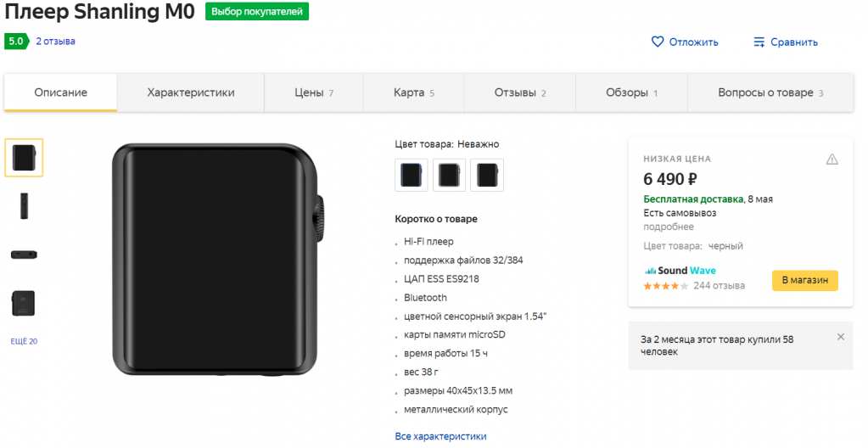The image size is (868, 448).
Task: Expand gallery with 'ЕЩЁ 20' link
Action: point(24,341)
